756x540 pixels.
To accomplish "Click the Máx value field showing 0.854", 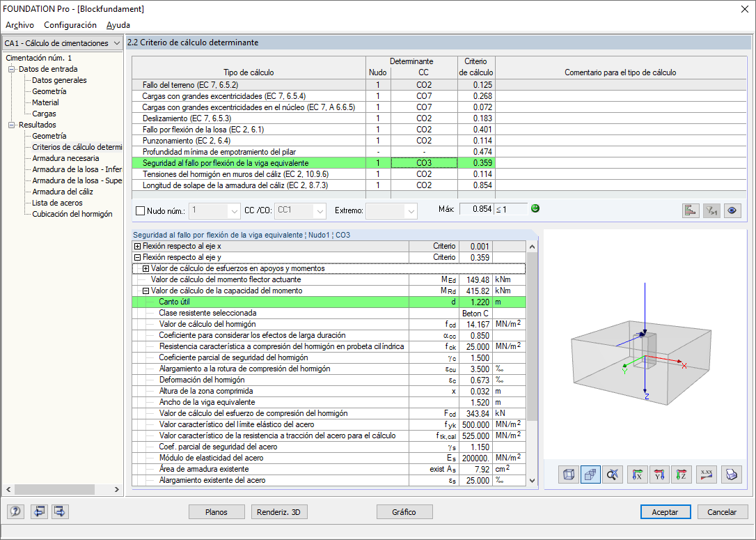I will [x=476, y=209].
